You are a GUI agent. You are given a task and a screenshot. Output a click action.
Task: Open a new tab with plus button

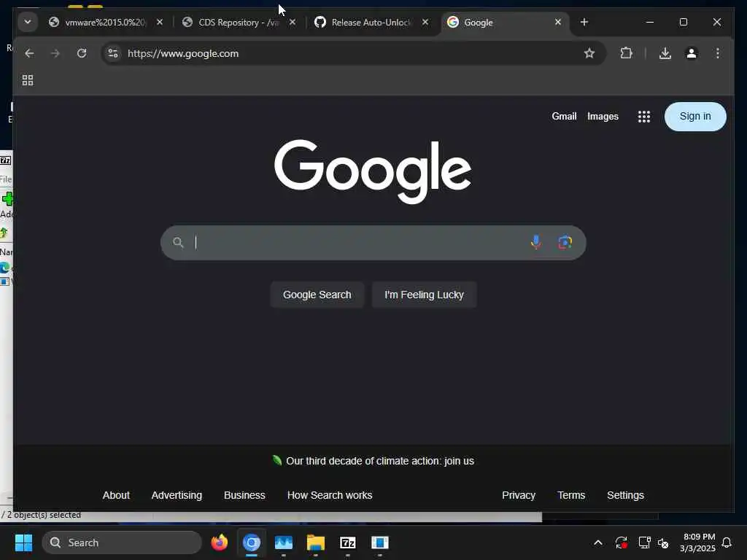pyautogui.click(x=584, y=22)
